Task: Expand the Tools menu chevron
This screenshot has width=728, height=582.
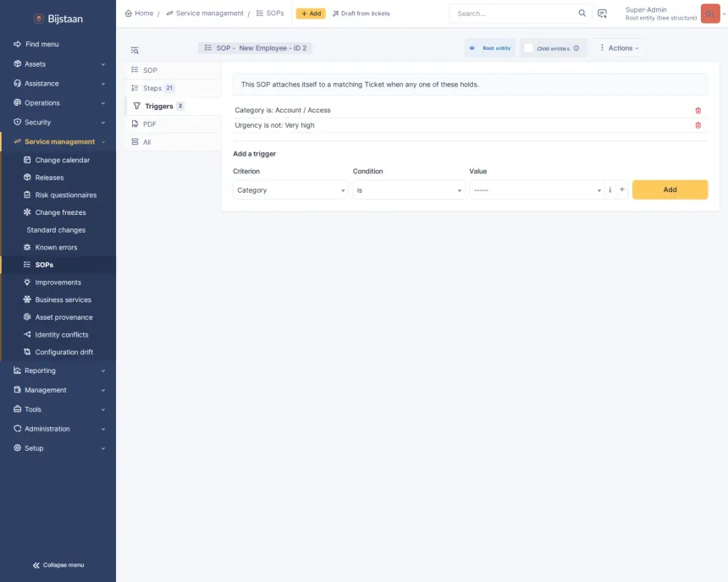Action: pos(103,409)
